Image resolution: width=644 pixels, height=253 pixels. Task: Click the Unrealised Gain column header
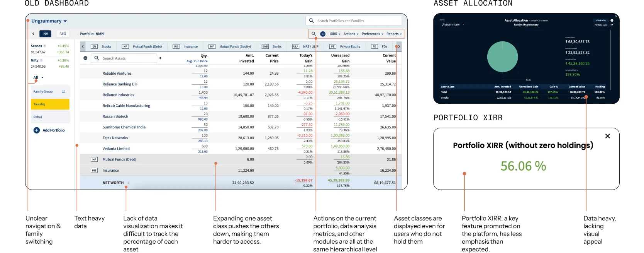[x=340, y=58]
